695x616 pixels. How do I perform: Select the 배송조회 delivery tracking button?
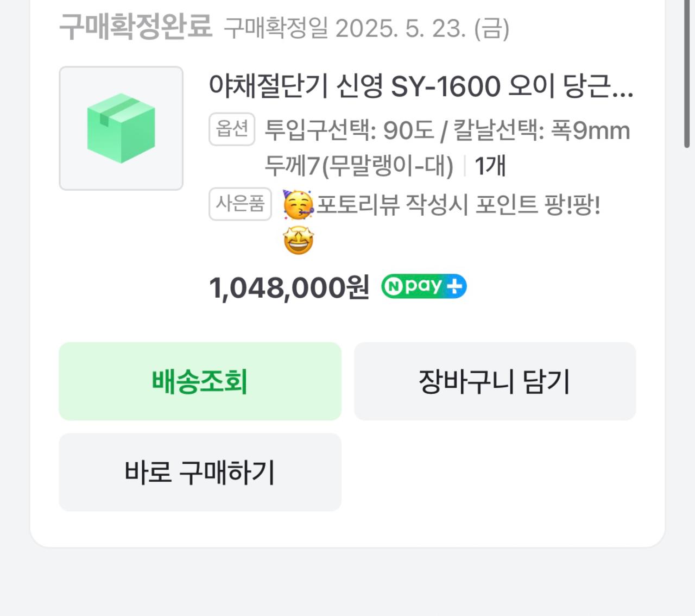click(200, 381)
